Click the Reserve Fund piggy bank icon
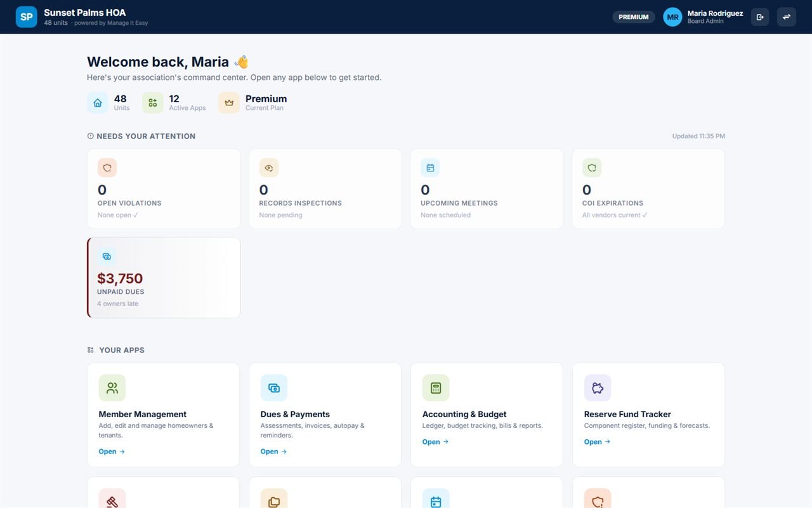Screen dimensions: 812x508 click(598, 388)
